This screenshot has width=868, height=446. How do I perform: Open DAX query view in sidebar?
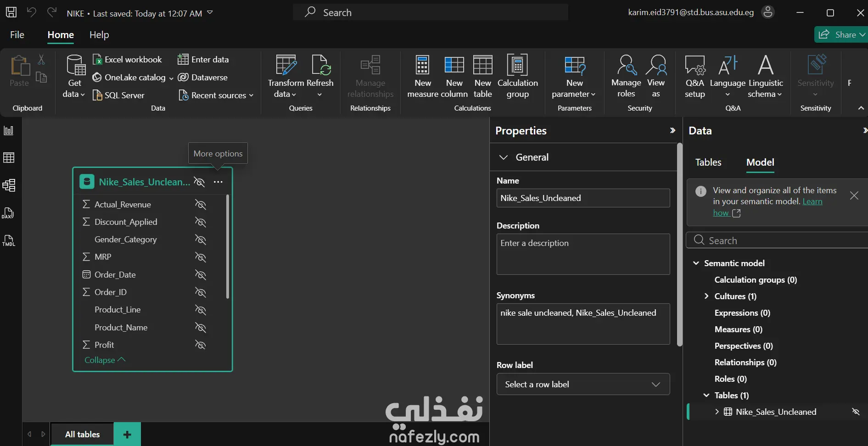(x=9, y=213)
